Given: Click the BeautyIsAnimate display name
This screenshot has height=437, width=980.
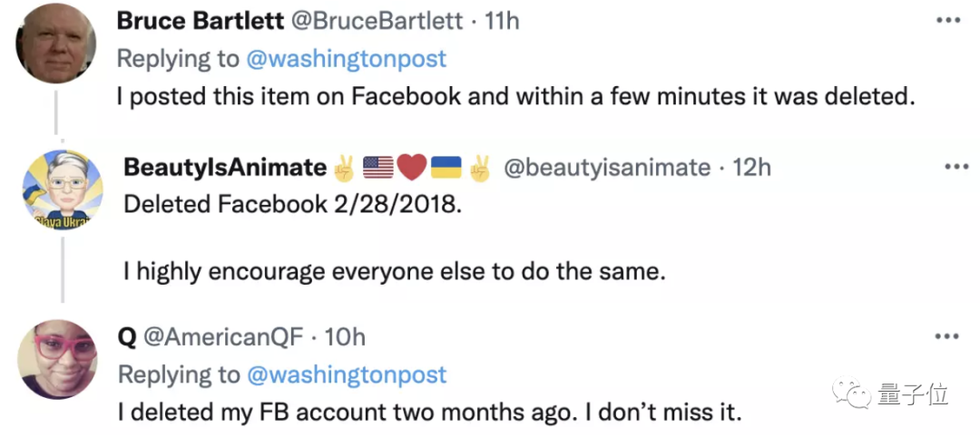Looking at the screenshot, I should click(224, 167).
